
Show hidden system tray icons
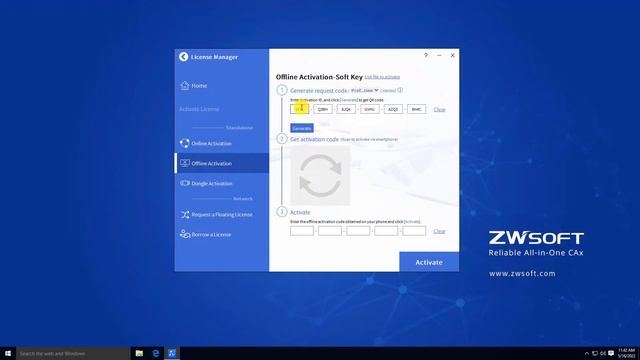[x=587, y=353]
